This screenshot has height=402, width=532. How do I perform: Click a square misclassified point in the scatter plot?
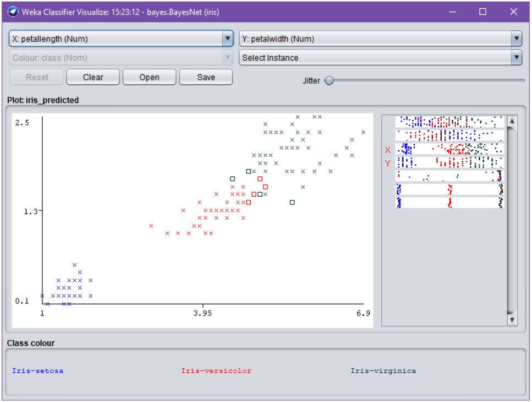[x=234, y=179]
